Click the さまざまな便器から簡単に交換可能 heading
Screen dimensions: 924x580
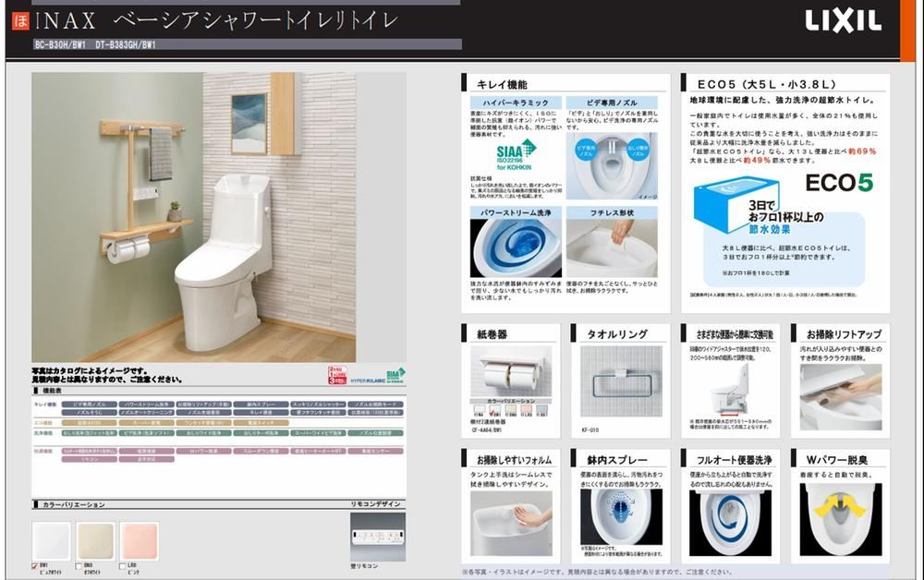click(735, 334)
